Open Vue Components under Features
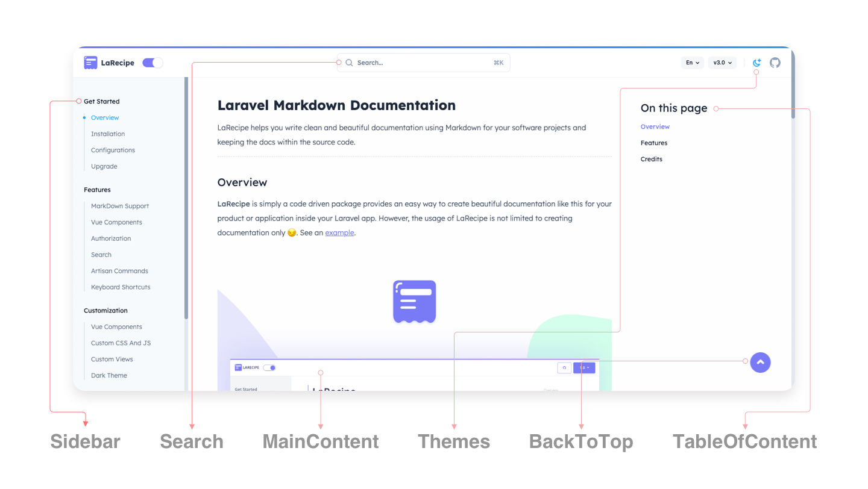 point(116,223)
